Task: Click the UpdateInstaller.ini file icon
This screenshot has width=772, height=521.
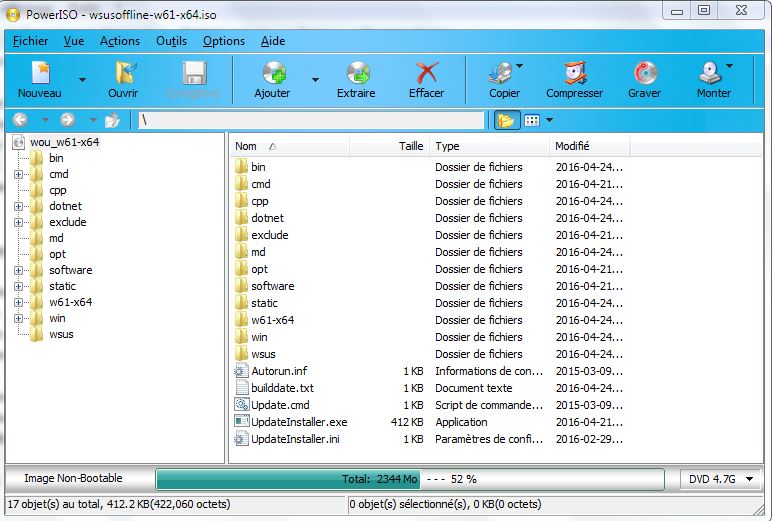Action: tap(241, 439)
